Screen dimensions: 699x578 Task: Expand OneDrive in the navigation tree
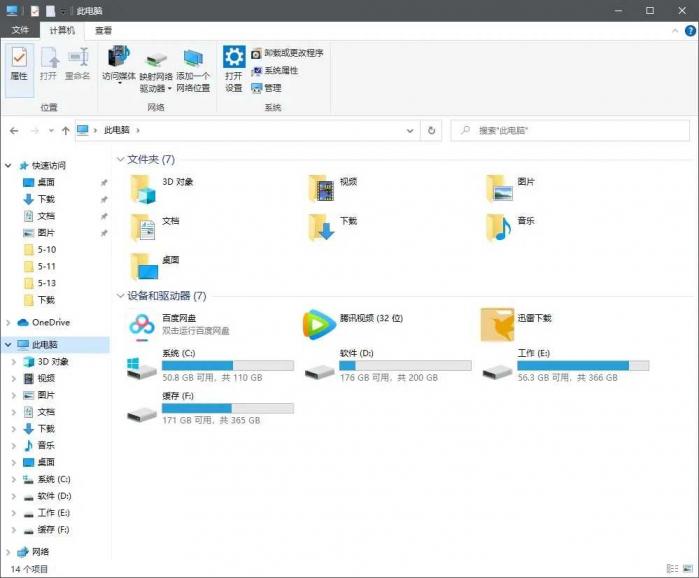coord(8,322)
